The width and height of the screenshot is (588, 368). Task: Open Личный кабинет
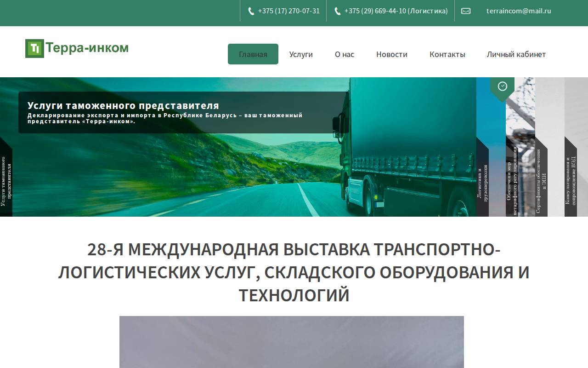(516, 54)
